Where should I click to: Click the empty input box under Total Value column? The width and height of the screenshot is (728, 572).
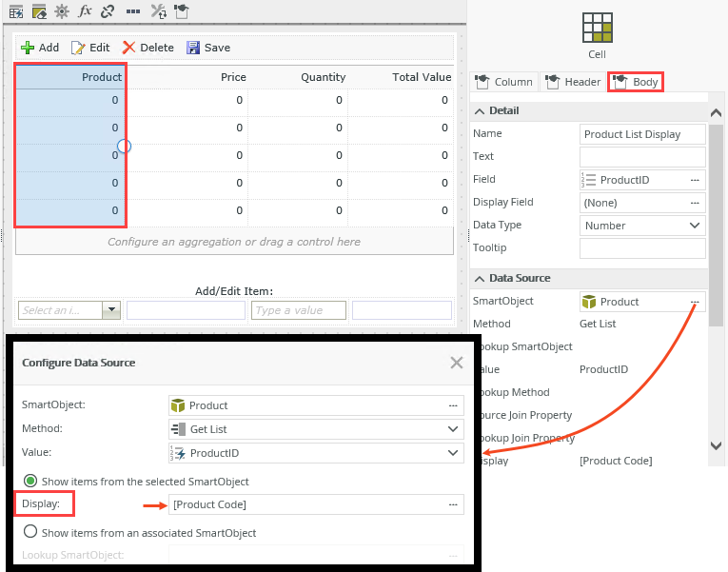tap(403, 310)
